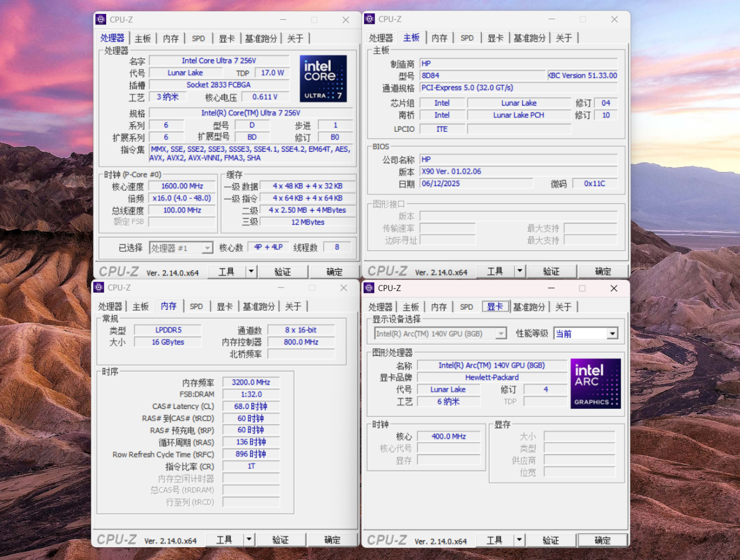Minimize the graphics card CPU-Z window

[551, 288]
